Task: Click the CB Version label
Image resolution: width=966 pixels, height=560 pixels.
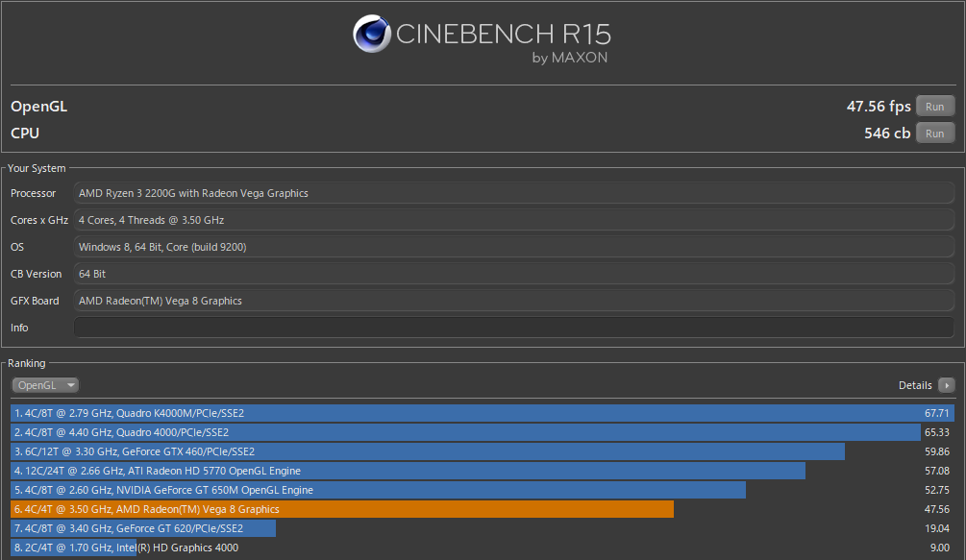Action: coord(36,274)
